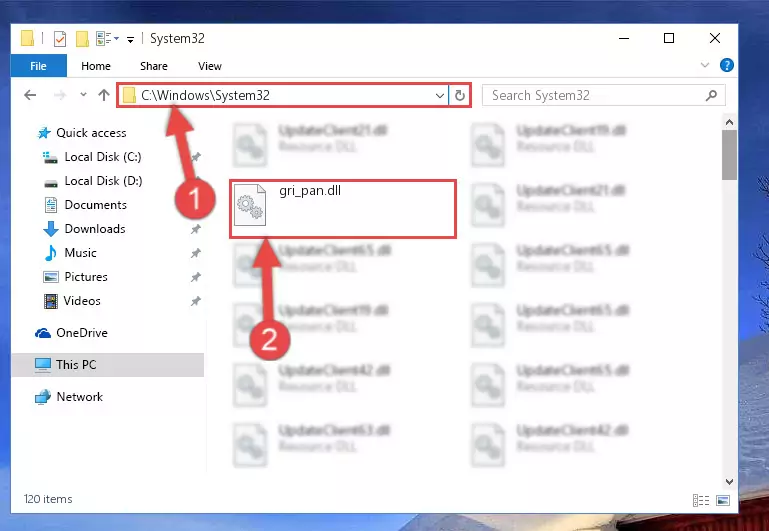The width and height of the screenshot is (769, 531).
Task: Click the search magnifier icon
Action: pos(711,95)
